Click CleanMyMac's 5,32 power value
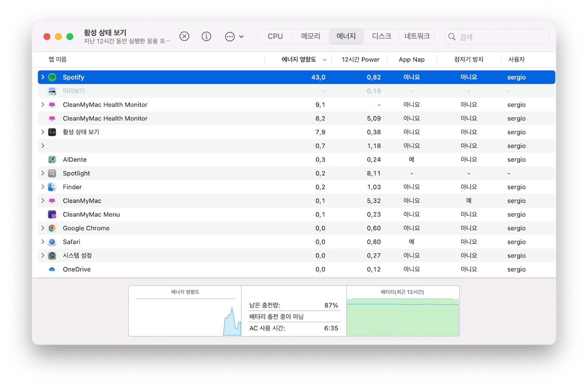 click(x=374, y=201)
